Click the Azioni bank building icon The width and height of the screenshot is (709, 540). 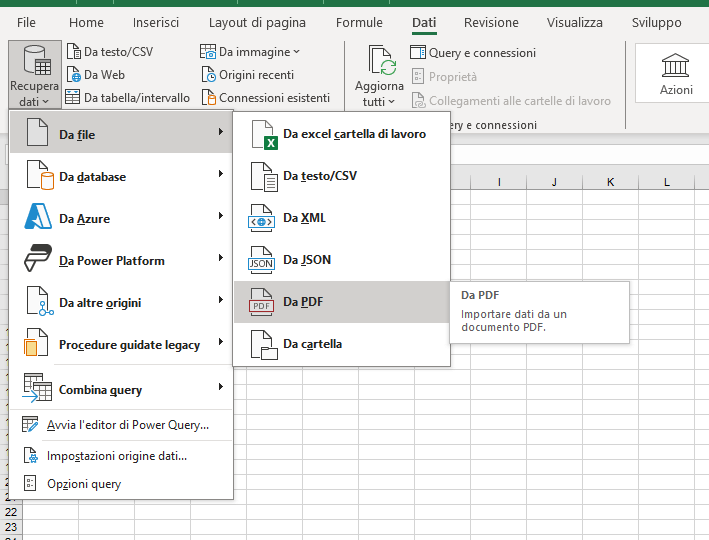click(676, 66)
